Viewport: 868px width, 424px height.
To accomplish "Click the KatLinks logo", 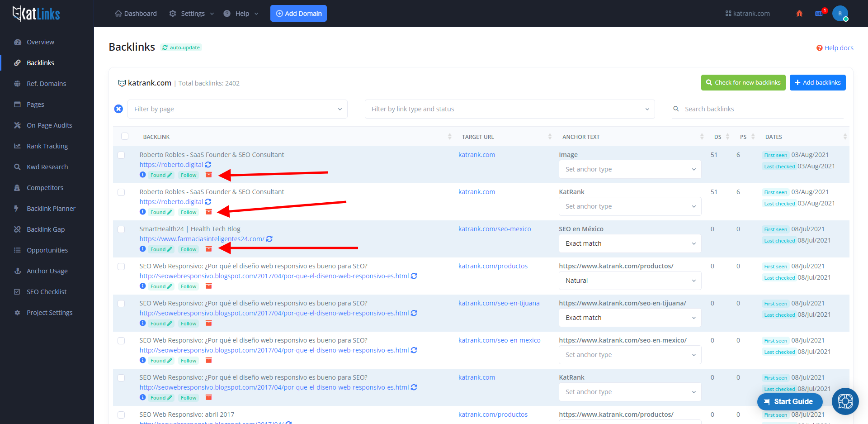I will point(36,14).
